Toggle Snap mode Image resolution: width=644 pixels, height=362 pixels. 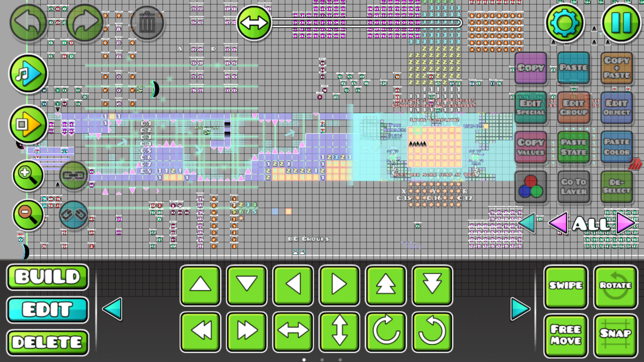pos(615,336)
